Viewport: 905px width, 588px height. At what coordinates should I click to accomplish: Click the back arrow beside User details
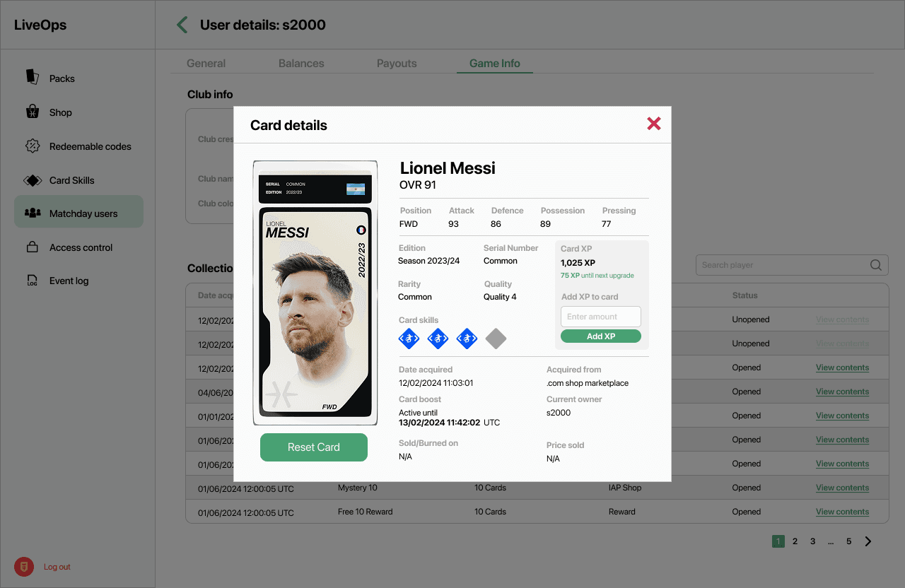pos(182,25)
